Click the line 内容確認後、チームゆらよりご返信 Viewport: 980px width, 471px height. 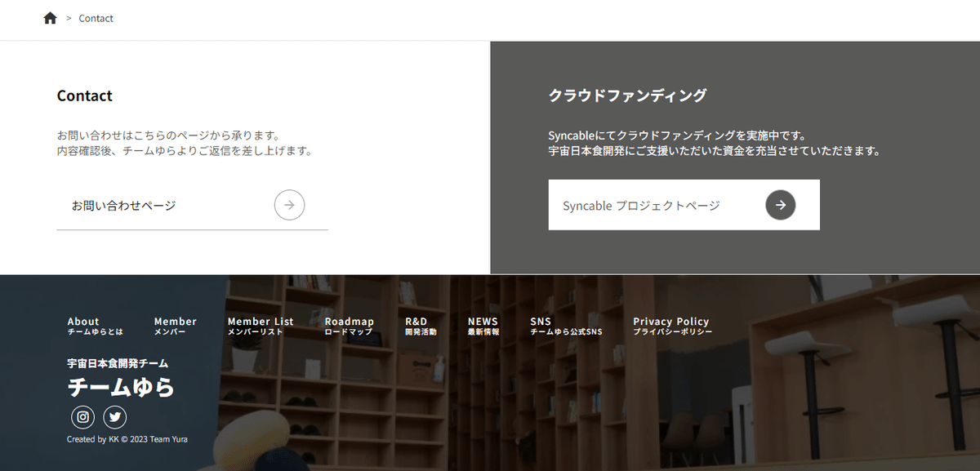coord(185,151)
